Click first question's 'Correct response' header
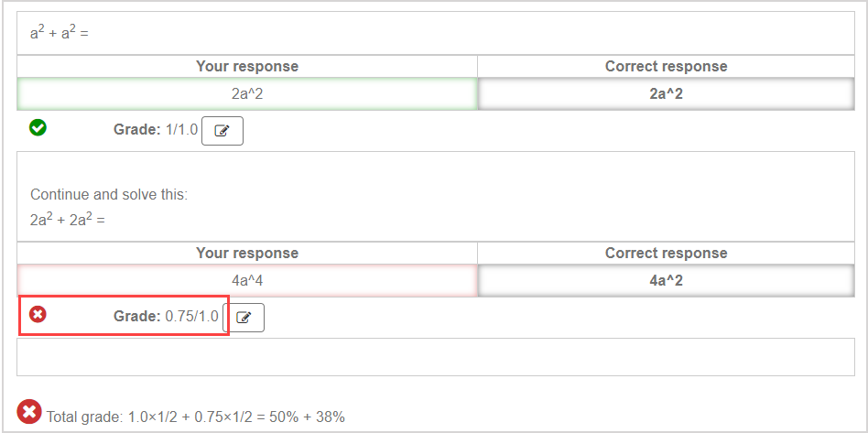868x433 pixels. coord(666,67)
